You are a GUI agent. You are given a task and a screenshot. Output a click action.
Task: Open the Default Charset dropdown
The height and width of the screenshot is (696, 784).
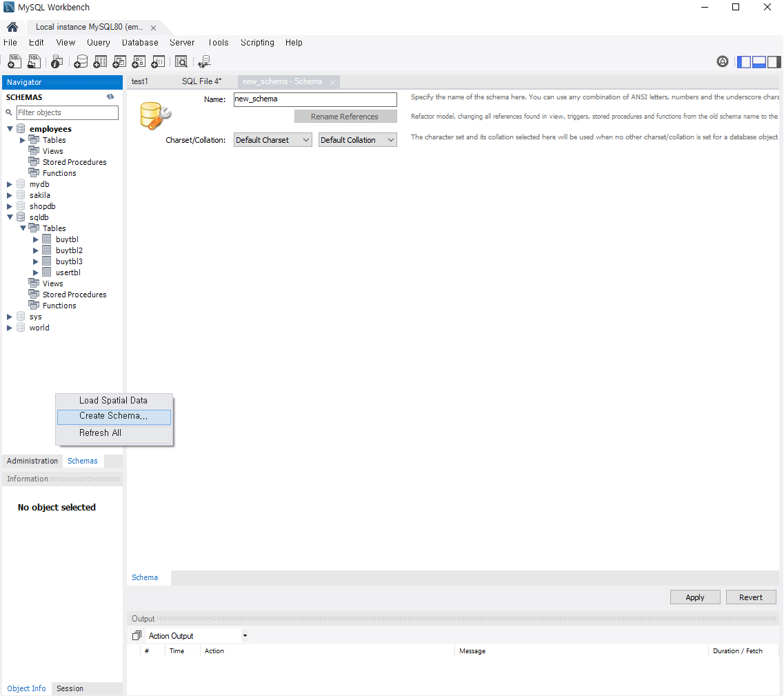click(x=273, y=140)
